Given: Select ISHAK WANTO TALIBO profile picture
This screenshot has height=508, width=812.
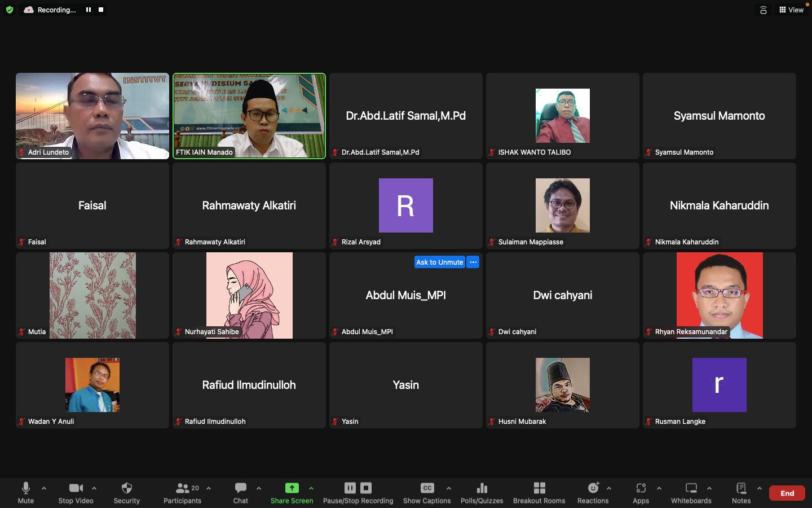Looking at the screenshot, I should pyautogui.click(x=563, y=115).
